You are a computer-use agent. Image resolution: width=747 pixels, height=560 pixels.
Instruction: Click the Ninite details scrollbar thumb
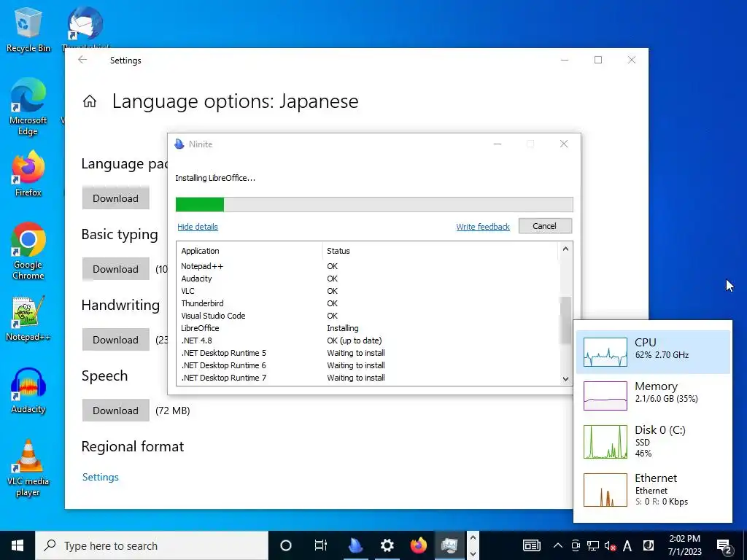pyautogui.click(x=565, y=320)
